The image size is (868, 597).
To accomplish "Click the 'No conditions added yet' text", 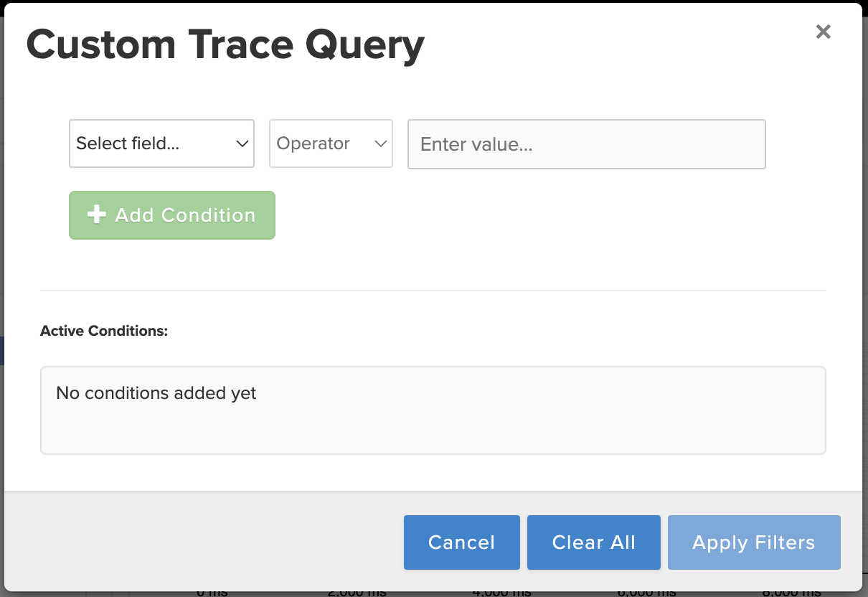I will pyautogui.click(x=156, y=393).
